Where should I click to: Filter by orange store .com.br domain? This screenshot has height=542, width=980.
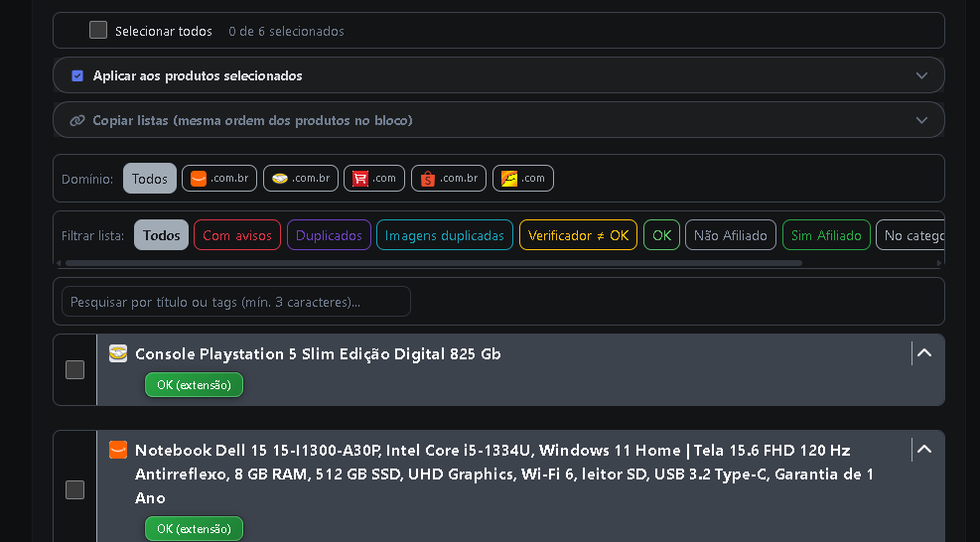(219, 178)
